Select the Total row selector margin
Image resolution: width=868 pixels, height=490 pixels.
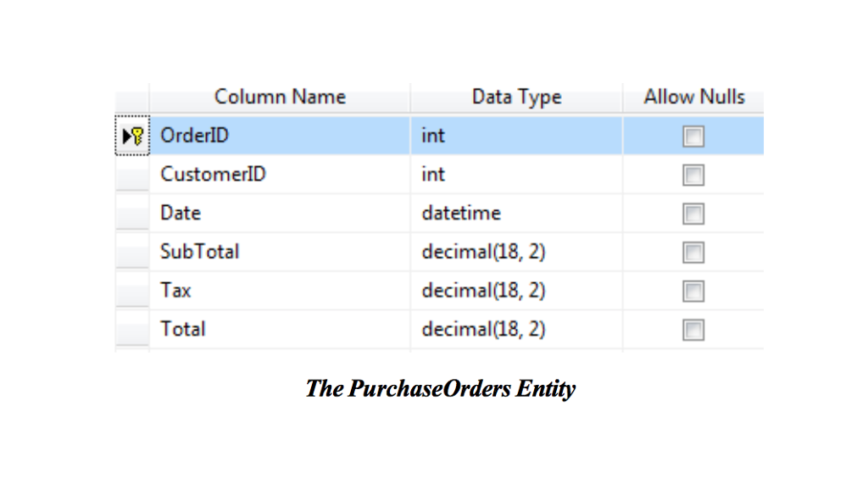(x=134, y=329)
